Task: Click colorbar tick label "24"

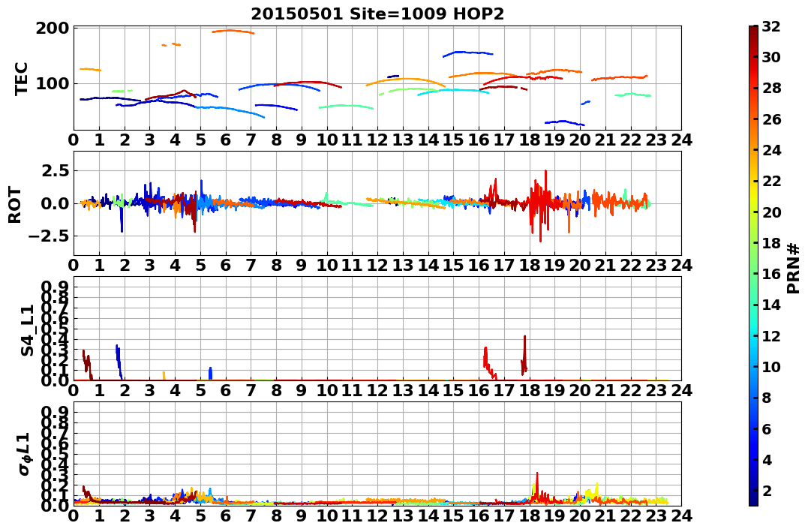Action: pos(771,150)
